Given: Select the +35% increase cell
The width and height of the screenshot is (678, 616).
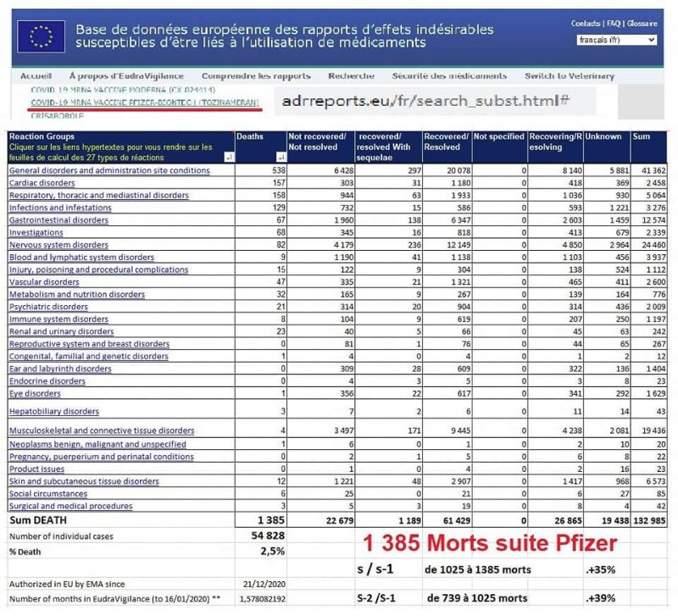Looking at the screenshot, I should [x=600, y=570].
